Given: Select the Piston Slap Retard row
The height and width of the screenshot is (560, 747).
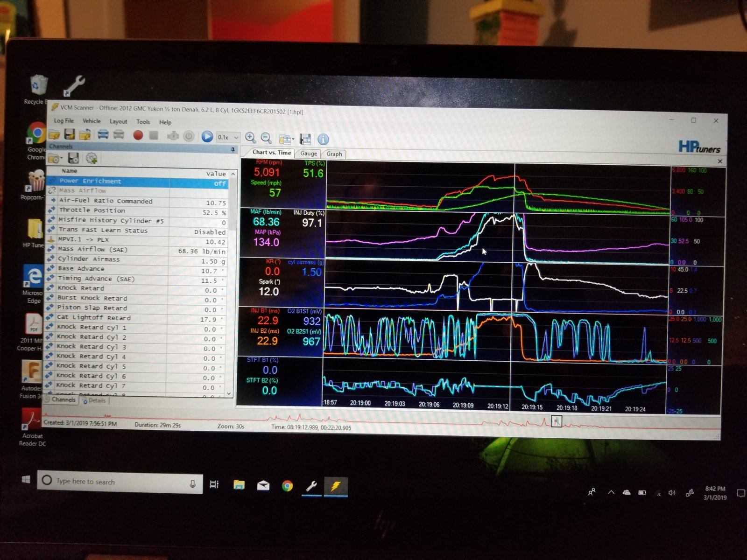Looking at the screenshot, I should tap(136, 309).
